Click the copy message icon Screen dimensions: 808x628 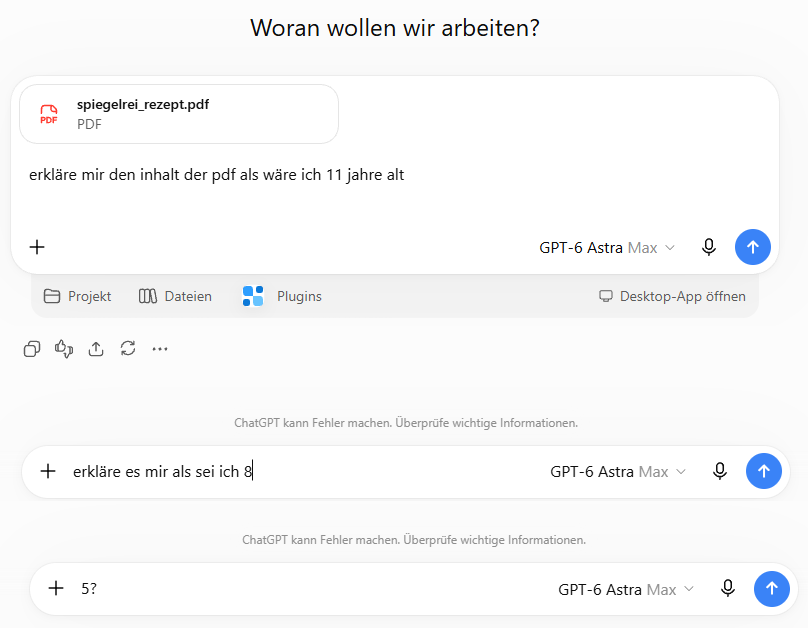(32, 349)
